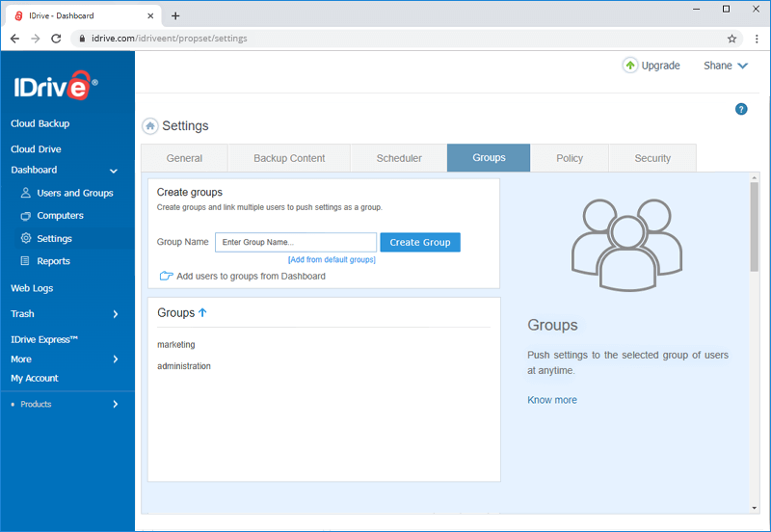Open Computers page in sidebar

(60, 216)
